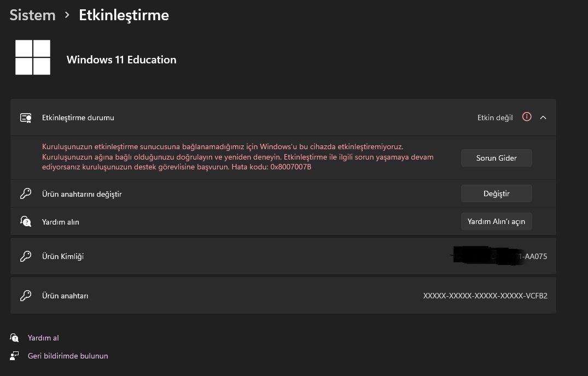Click the Windows logo icon
Image resolution: width=588 pixels, height=376 pixels.
(33, 57)
